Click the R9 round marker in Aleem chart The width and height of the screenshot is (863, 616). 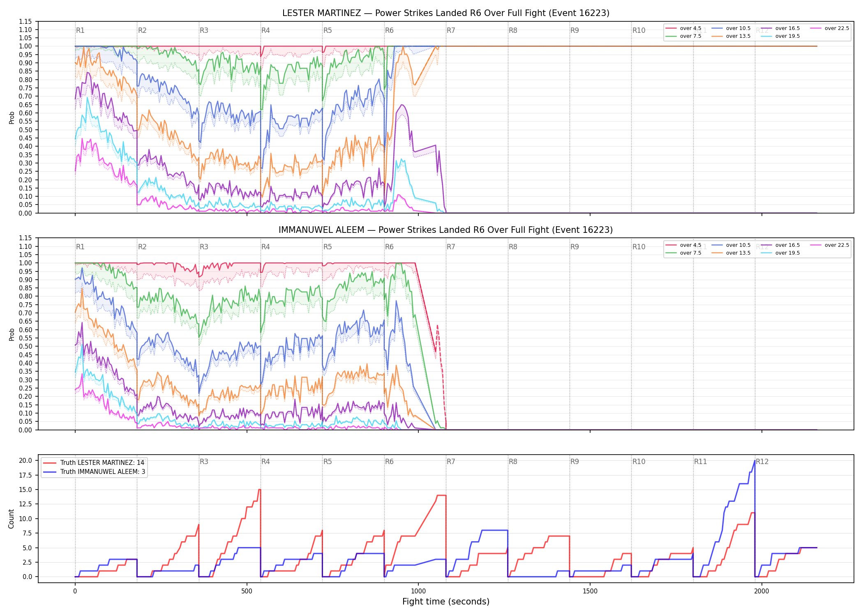point(575,247)
